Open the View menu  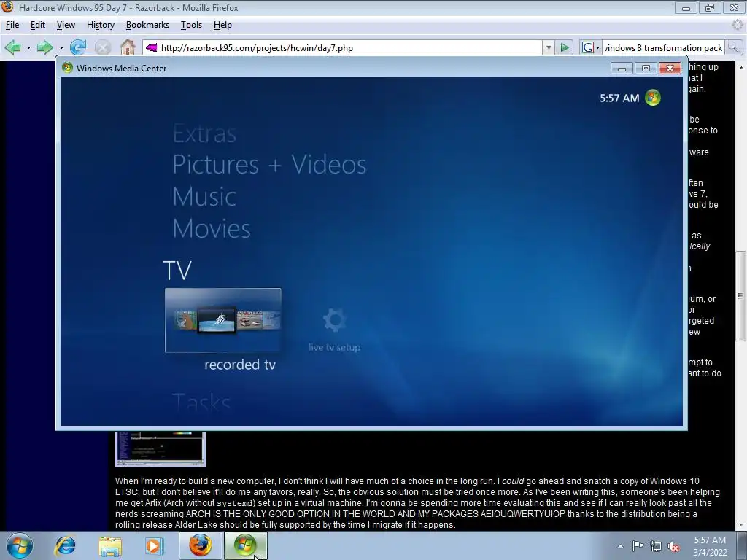pyautogui.click(x=66, y=25)
